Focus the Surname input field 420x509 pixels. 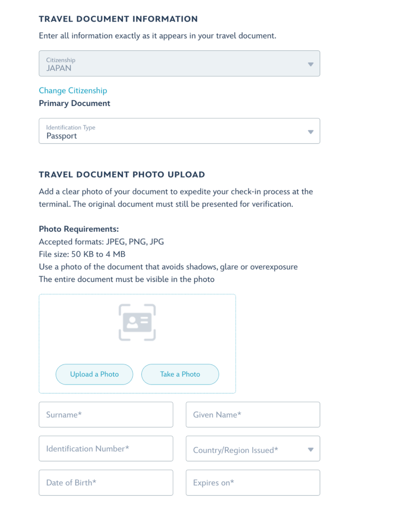tap(106, 415)
